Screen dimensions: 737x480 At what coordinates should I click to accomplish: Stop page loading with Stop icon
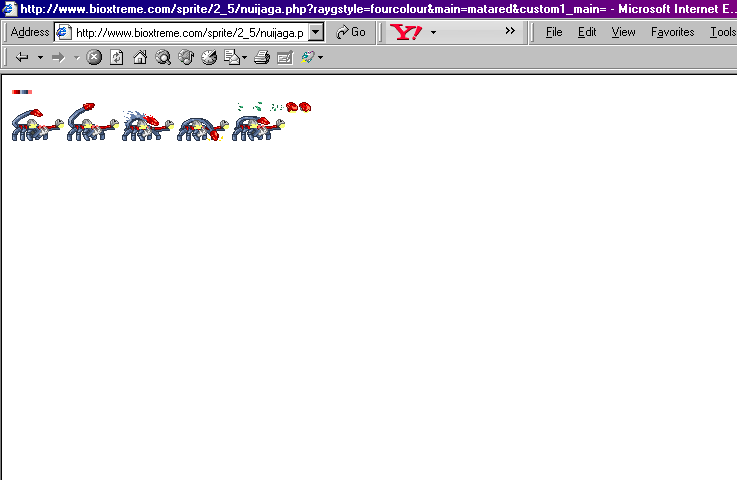pos(94,57)
